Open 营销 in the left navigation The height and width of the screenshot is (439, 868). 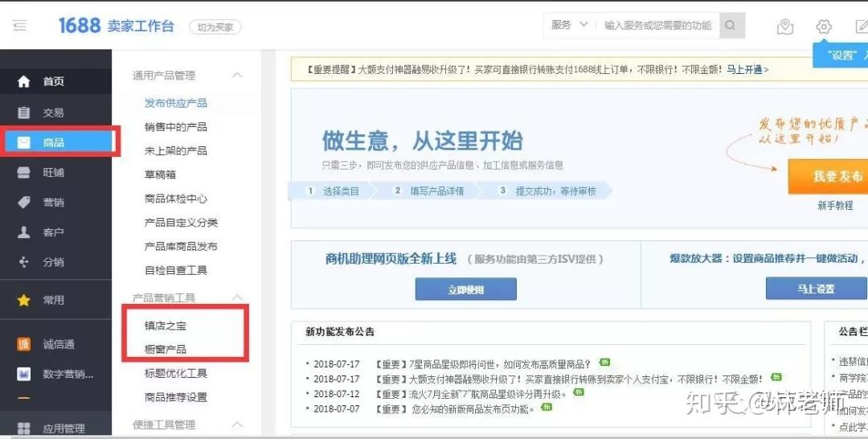pyautogui.click(x=55, y=202)
